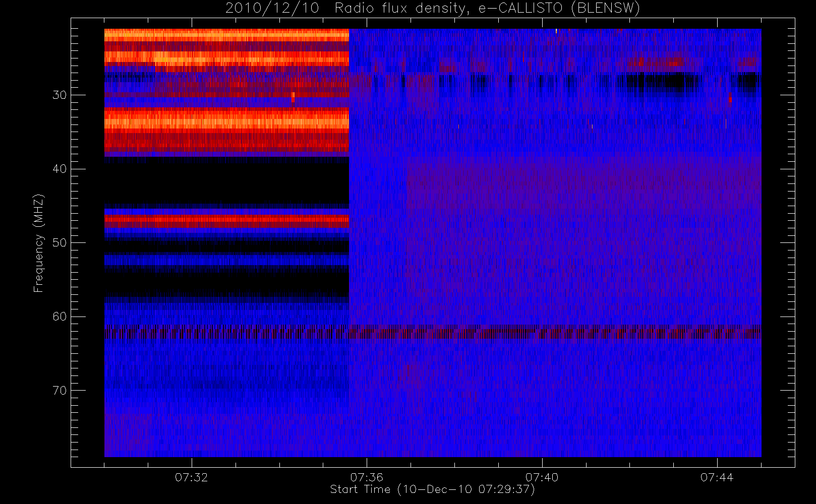Image resolution: width=816 pixels, height=504 pixels.
Task: Click the 60 frequency tick label
Action: pos(60,317)
